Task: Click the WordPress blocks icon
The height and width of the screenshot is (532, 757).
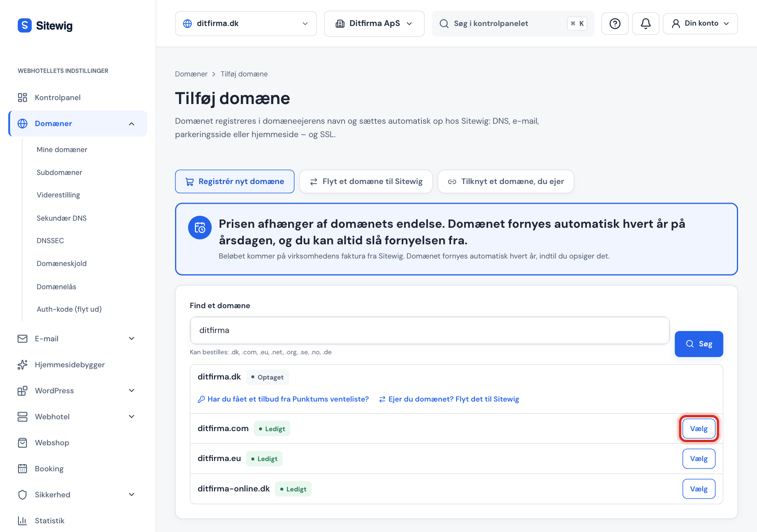Action: (22, 391)
